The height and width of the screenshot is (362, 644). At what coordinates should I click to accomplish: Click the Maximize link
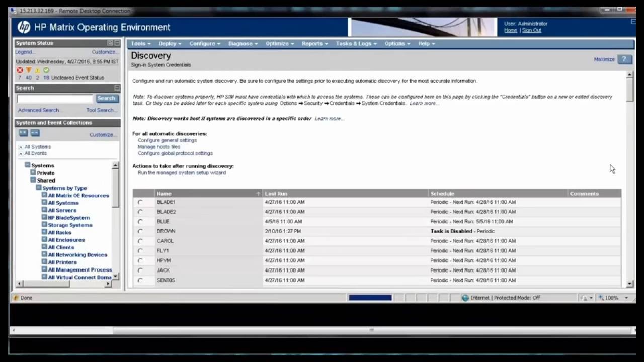coord(604,59)
